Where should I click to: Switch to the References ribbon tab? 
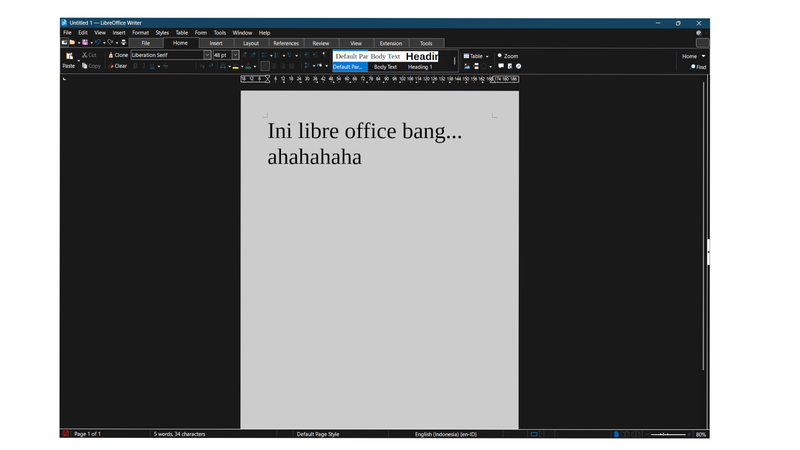(x=286, y=43)
